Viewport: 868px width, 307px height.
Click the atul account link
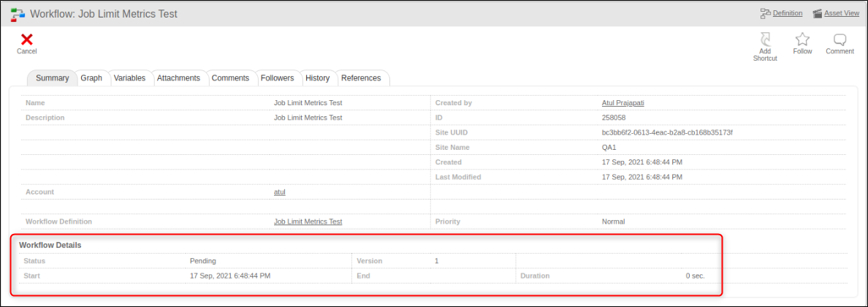point(279,192)
